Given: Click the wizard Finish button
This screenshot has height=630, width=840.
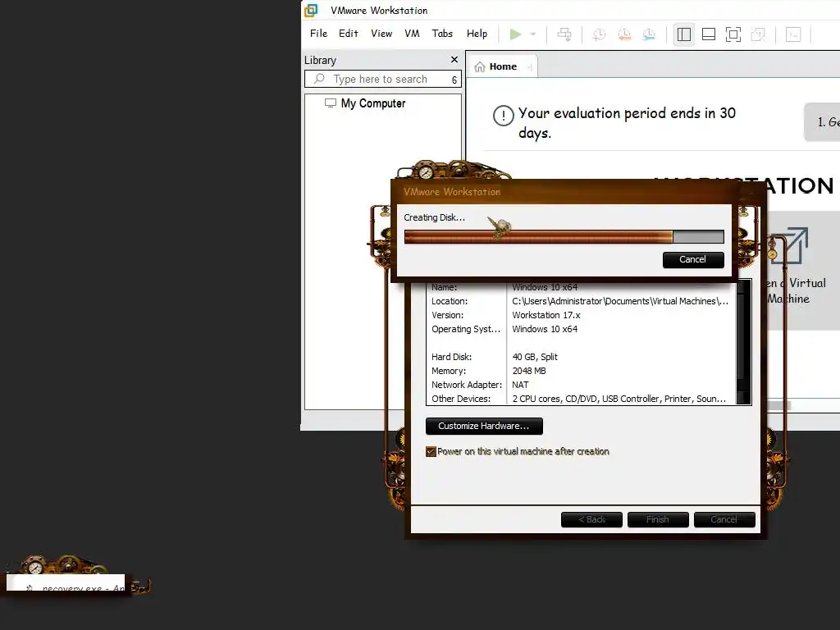Looking at the screenshot, I should (658, 519).
